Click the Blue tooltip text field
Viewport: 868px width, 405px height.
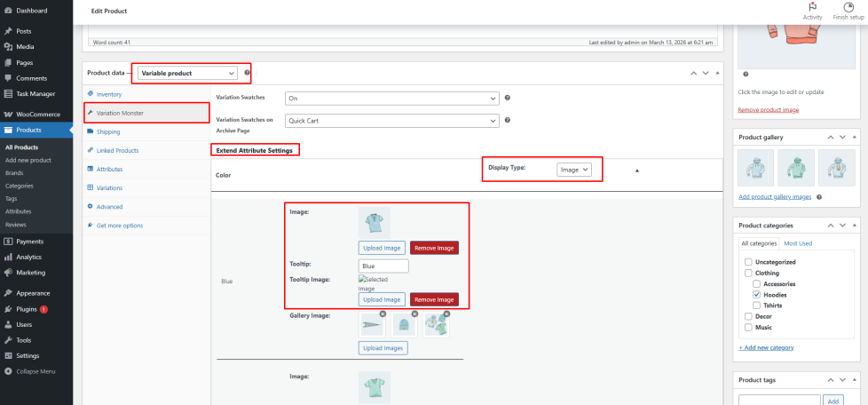pos(383,266)
